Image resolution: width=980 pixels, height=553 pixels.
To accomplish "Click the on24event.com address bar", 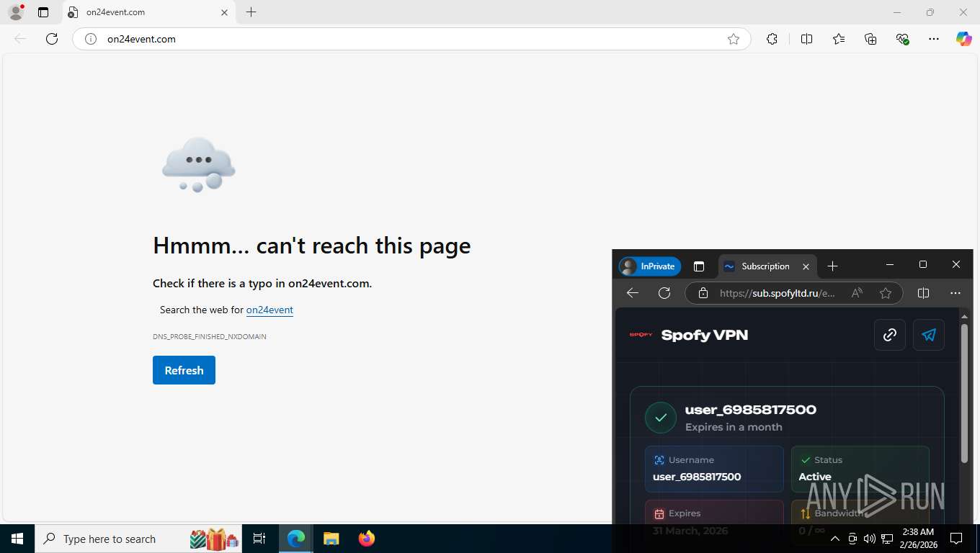I will (x=411, y=39).
